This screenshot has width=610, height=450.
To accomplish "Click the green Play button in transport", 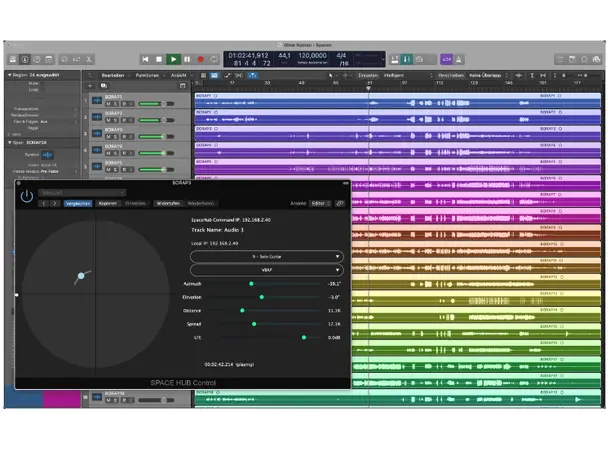I will click(173, 59).
